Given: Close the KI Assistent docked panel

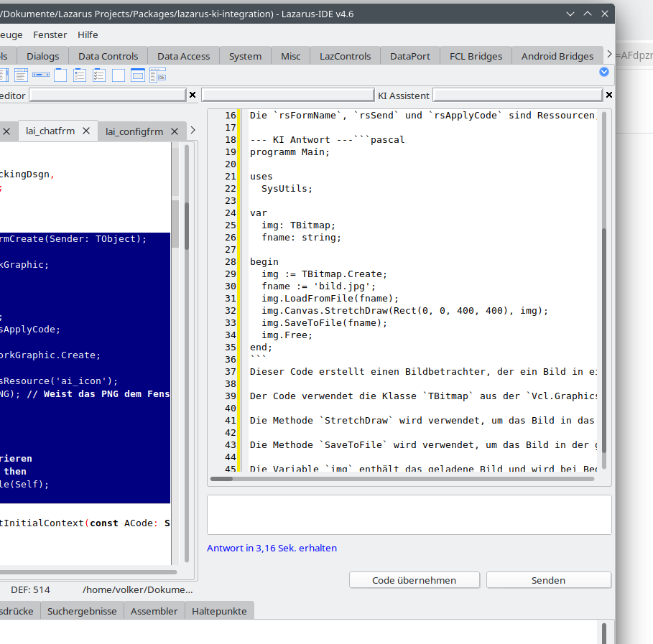Looking at the screenshot, I should point(609,95).
